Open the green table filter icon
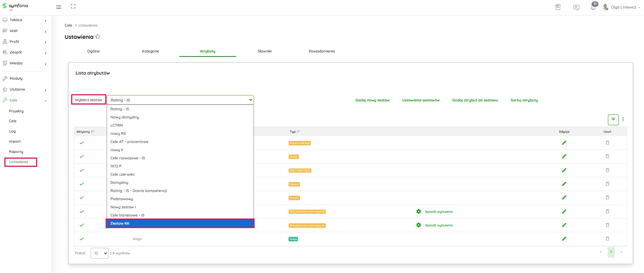 tap(613, 119)
